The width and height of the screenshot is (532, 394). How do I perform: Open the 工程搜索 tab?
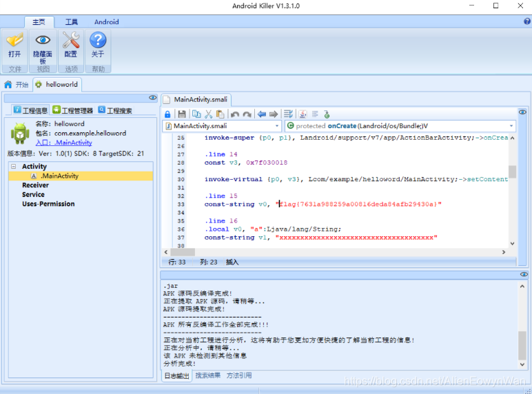[x=115, y=110]
